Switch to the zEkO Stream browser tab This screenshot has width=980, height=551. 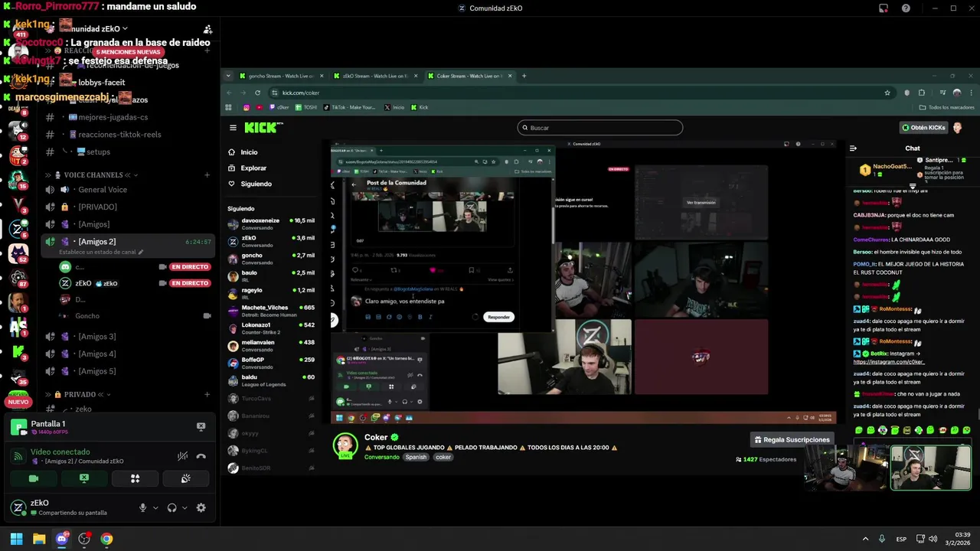(x=374, y=76)
